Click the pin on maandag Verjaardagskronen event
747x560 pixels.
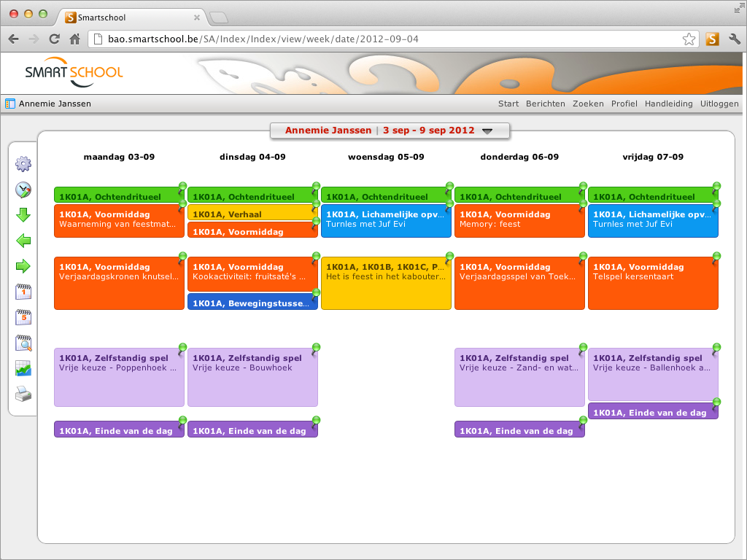pyautogui.click(x=182, y=257)
